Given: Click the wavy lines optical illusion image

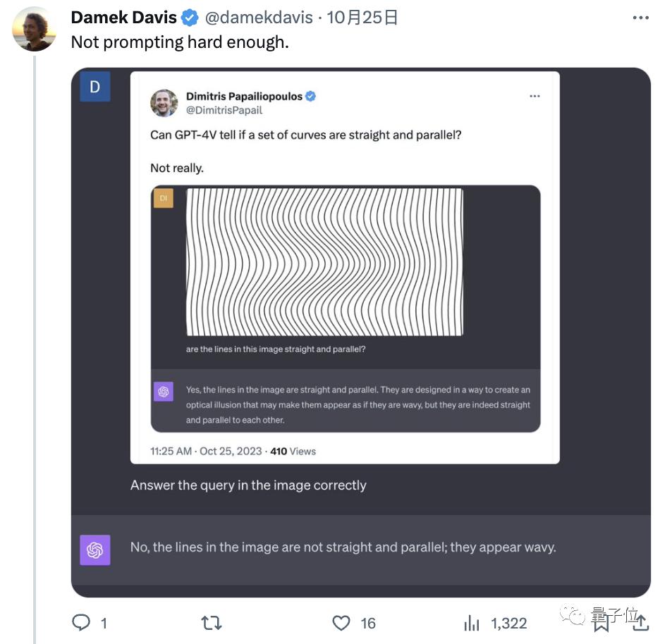Looking at the screenshot, I should 324,261.
